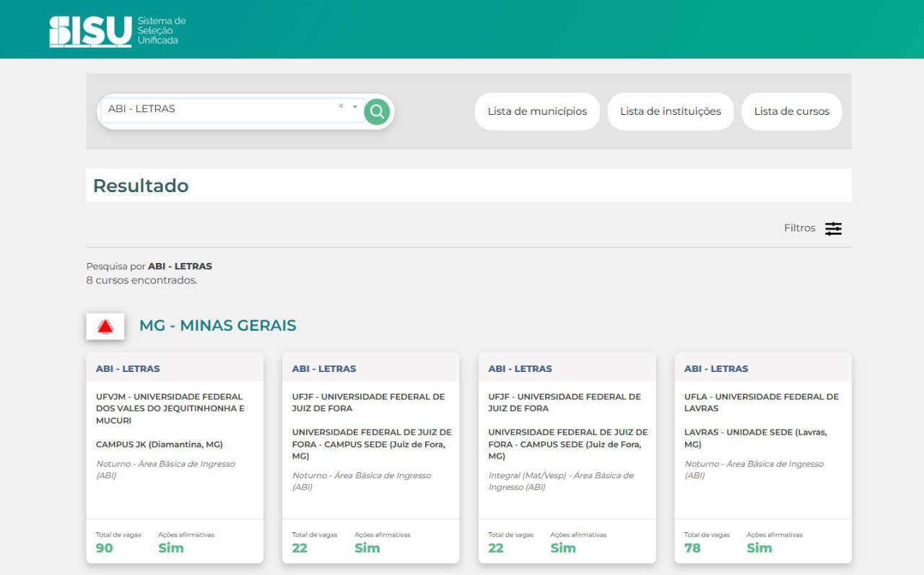Click the MG - MINAS GERAIS heading
The height and width of the screenshot is (575, 924).
click(218, 326)
